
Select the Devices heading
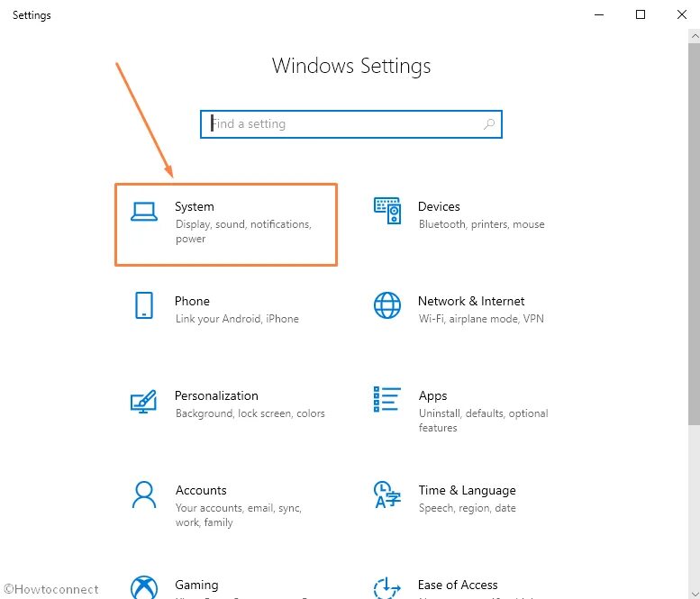pos(439,206)
